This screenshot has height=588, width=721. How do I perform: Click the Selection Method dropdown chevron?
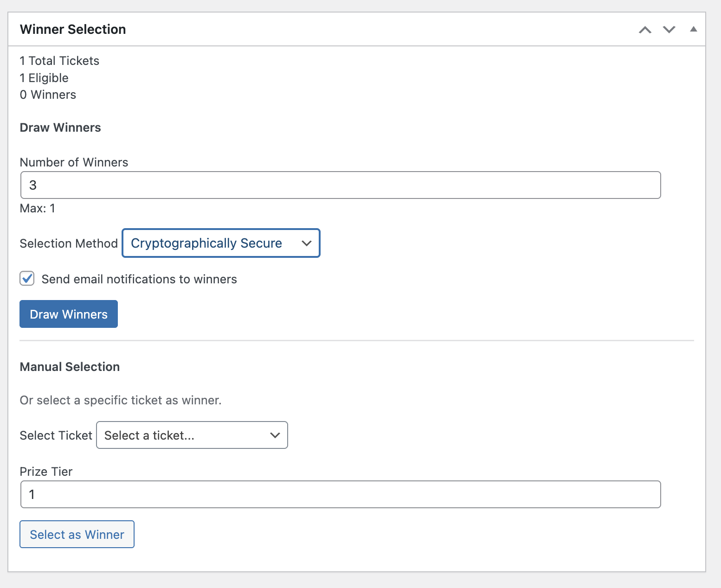point(306,243)
